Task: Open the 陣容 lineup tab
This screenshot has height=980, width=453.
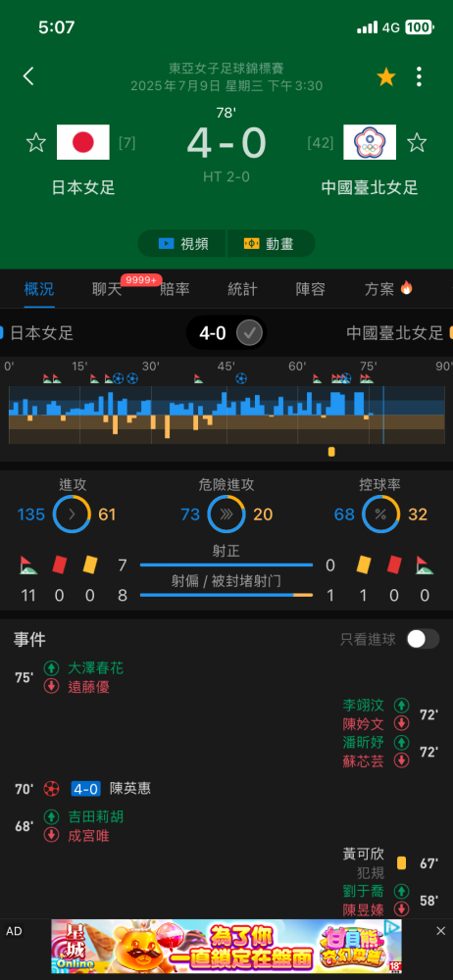Action: pos(311,289)
